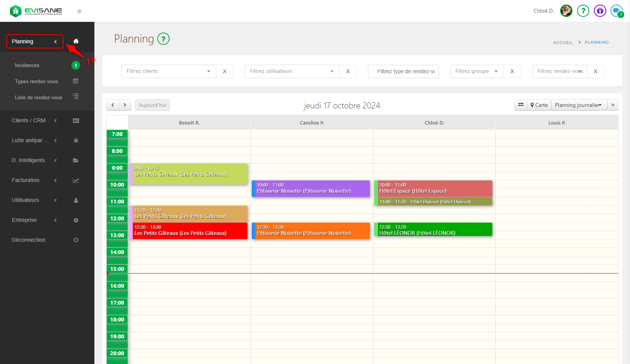
Task: Open the gift icon in header
Action: click(x=600, y=11)
